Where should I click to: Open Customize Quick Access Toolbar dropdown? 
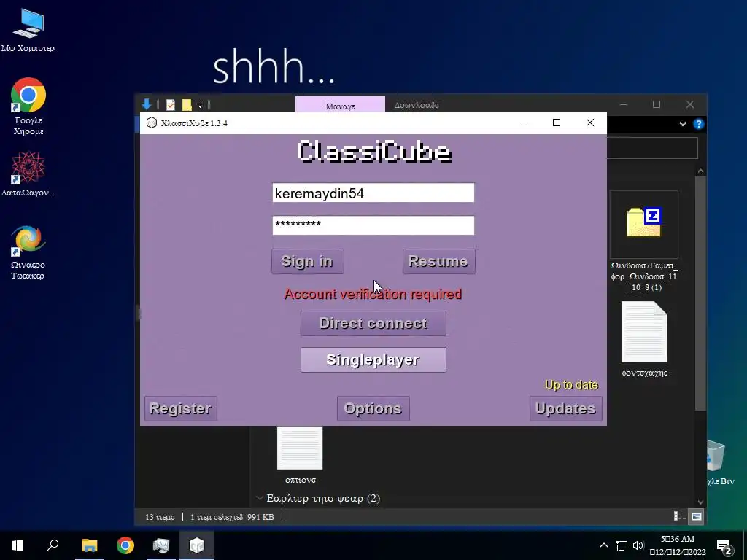200,105
